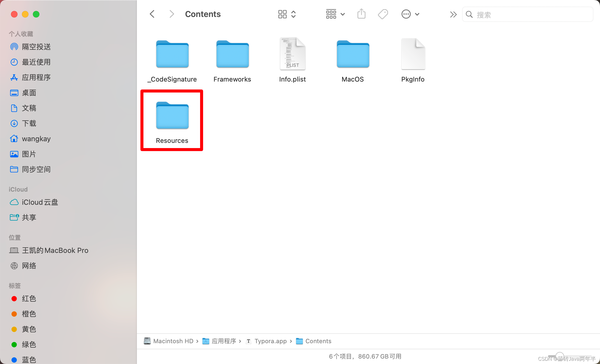Viewport: 600px width, 364px height.
Task: Open view mode up-down selector arrows
Action: [293, 14]
